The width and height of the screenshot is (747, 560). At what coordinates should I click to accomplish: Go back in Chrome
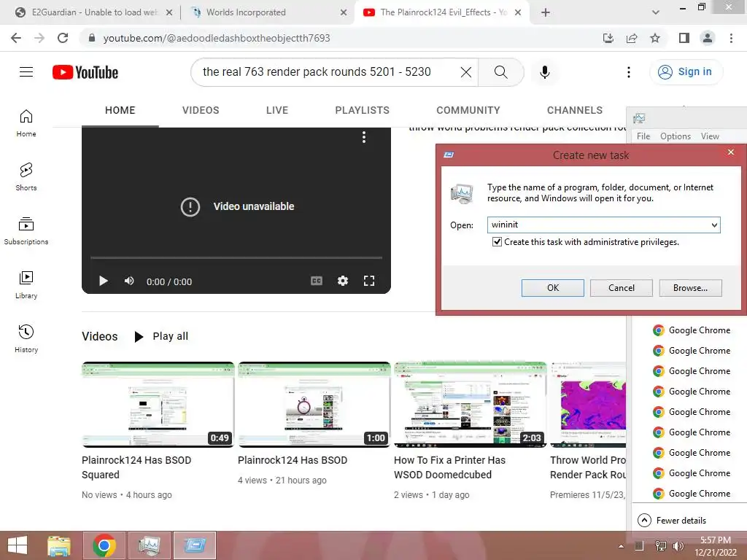(x=16, y=38)
